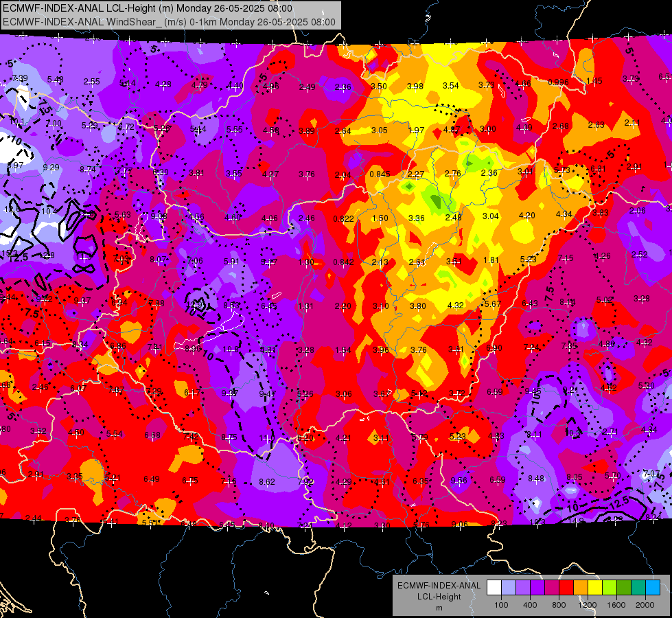The width and height of the screenshot is (672, 618).
Task: Click the grid value 9.56
Action: [x=459, y=481]
